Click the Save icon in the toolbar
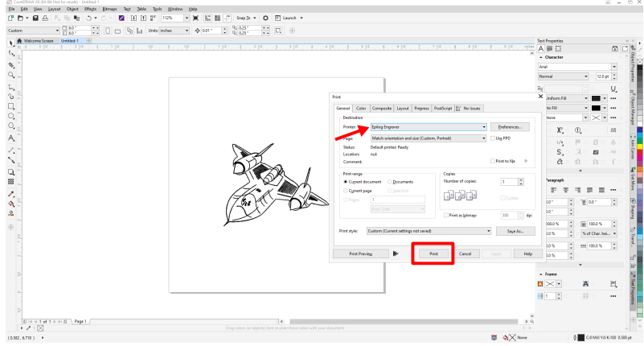The image size is (644, 346). tap(35, 18)
